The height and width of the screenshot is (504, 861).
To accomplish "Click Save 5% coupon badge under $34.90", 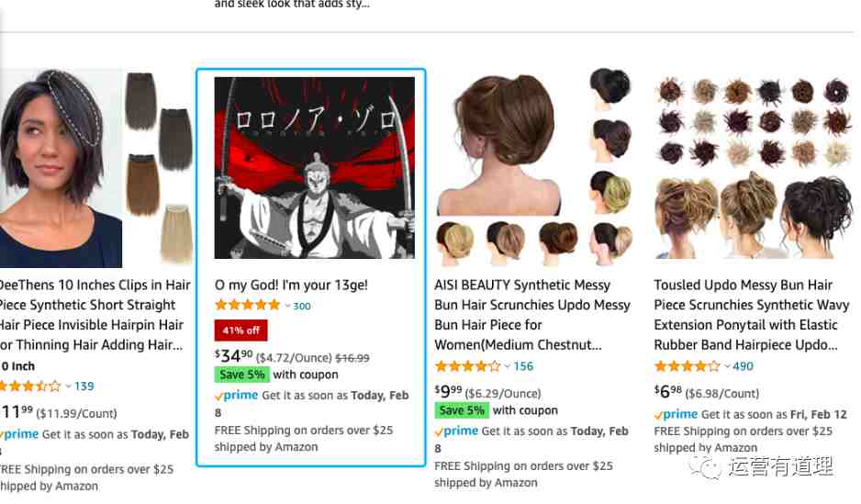I will point(241,375).
